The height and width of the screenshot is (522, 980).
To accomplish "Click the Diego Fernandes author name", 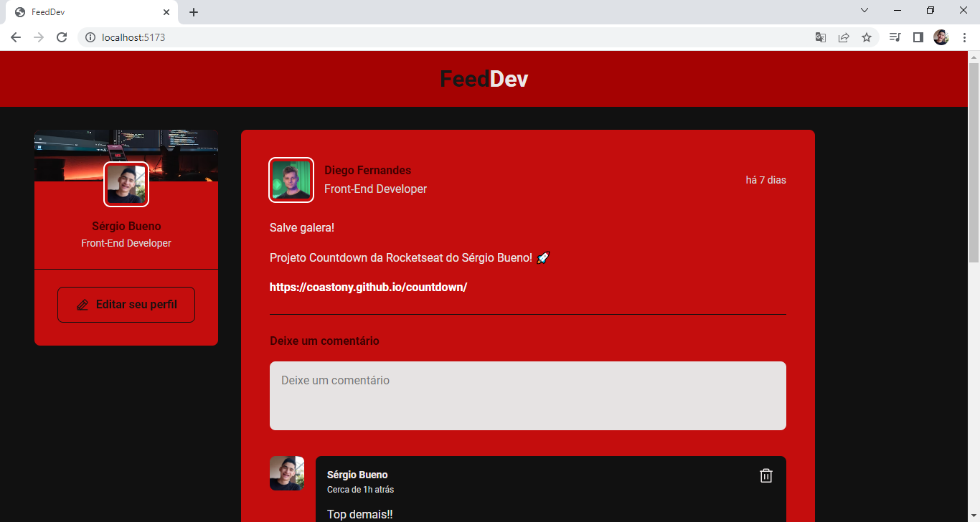I will [368, 170].
